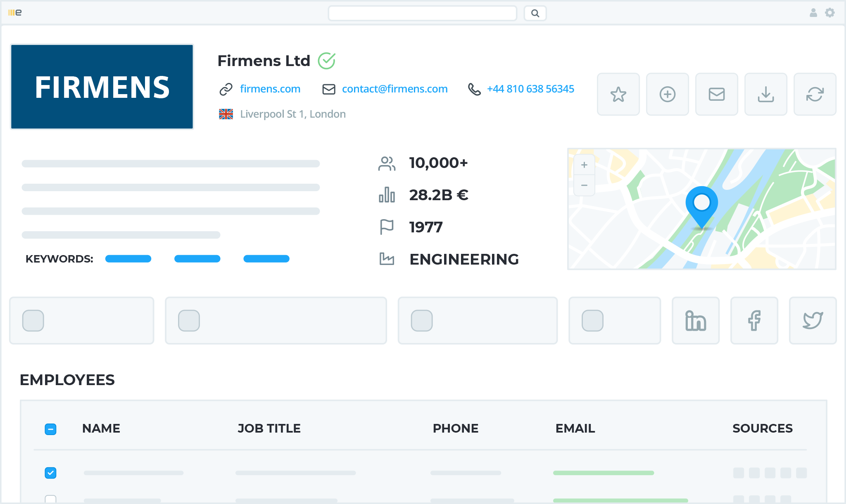
Task: Click the EMPLOYEES section heading
Action: point(67,380)
